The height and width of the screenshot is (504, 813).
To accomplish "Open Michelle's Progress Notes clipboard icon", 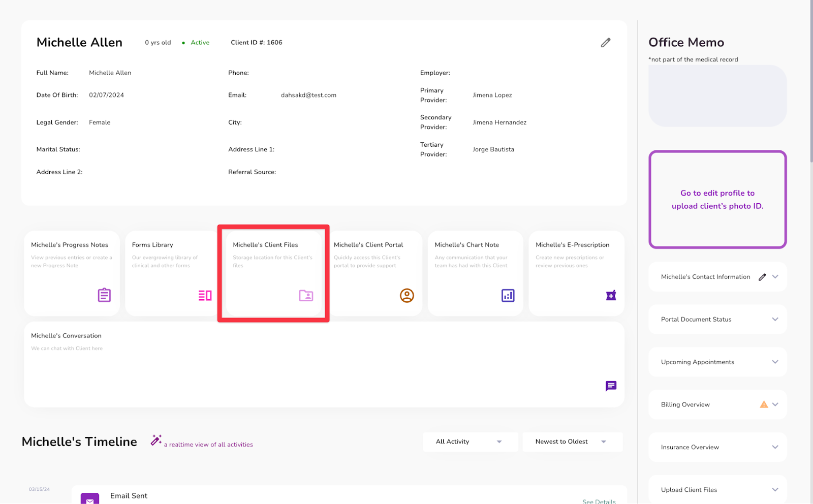I will [104, 295].
